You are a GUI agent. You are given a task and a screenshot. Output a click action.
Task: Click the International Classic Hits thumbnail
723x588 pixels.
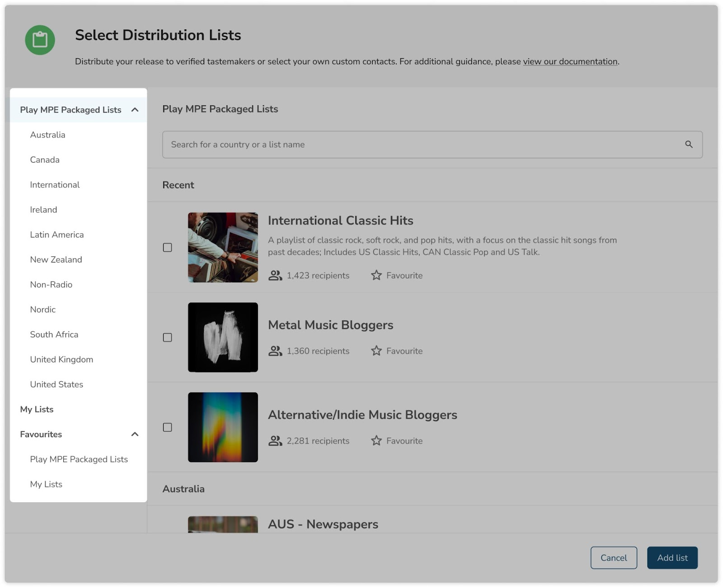pyautogui.click(x=223, y=247)
